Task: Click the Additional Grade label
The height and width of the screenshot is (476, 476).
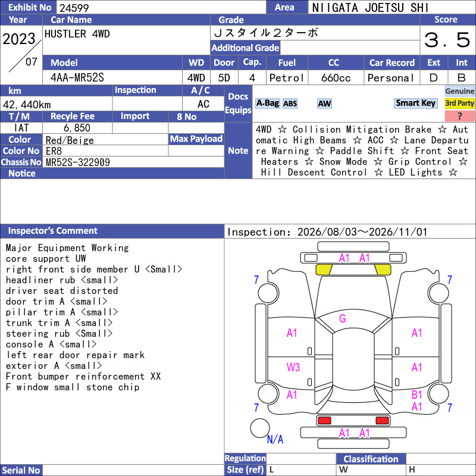Action: coord(245,48)
